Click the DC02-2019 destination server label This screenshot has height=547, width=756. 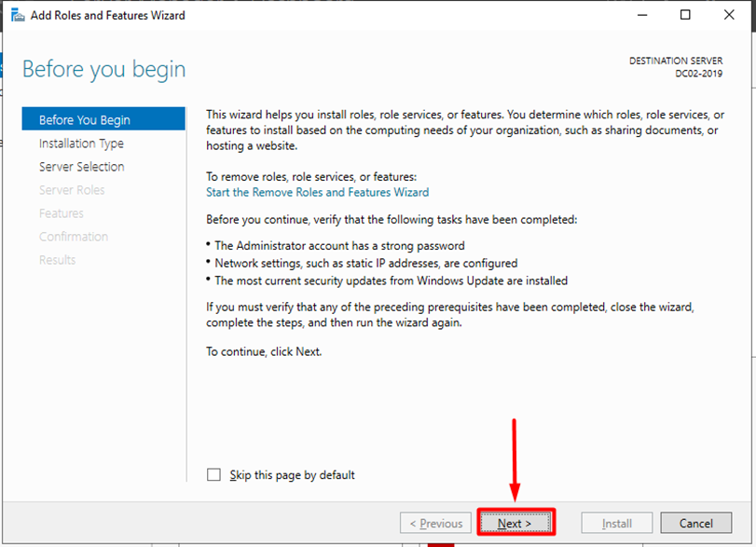[698, 73]
